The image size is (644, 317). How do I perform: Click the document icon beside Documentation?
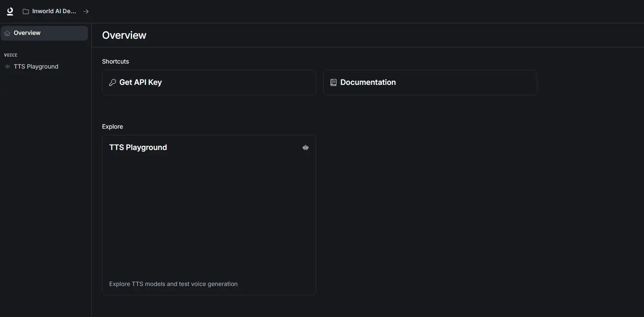tap(333, 83)
